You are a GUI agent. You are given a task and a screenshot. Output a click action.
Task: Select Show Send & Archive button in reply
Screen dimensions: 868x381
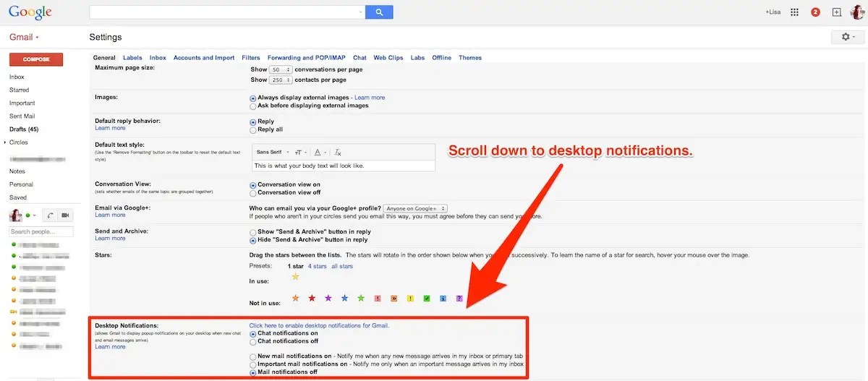click(252, 232)
